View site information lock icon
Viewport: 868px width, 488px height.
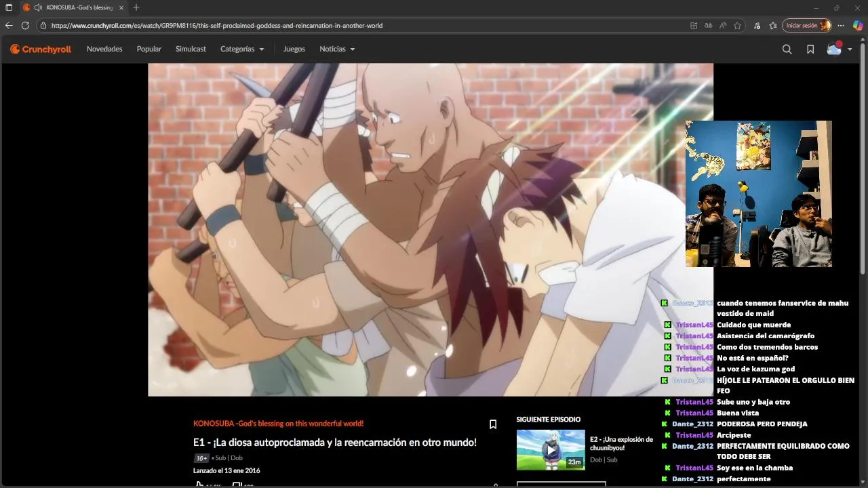click(x=43, y=25)
